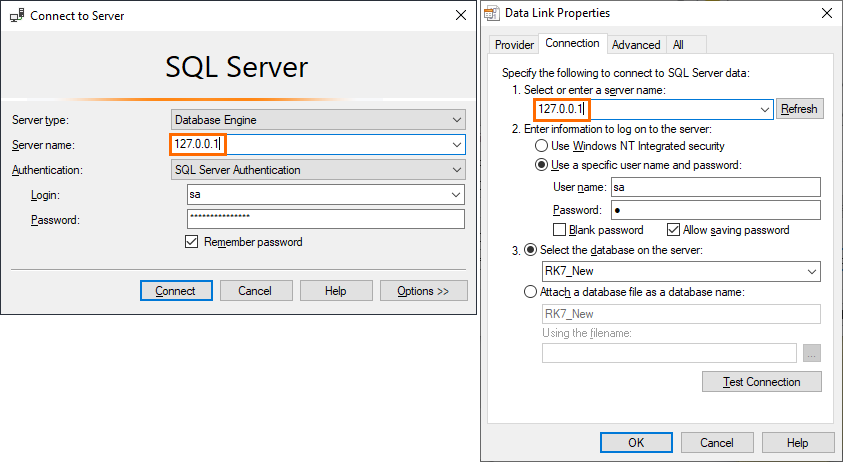Click the Password field in Data Link Properties

click(x=716, y=210)
